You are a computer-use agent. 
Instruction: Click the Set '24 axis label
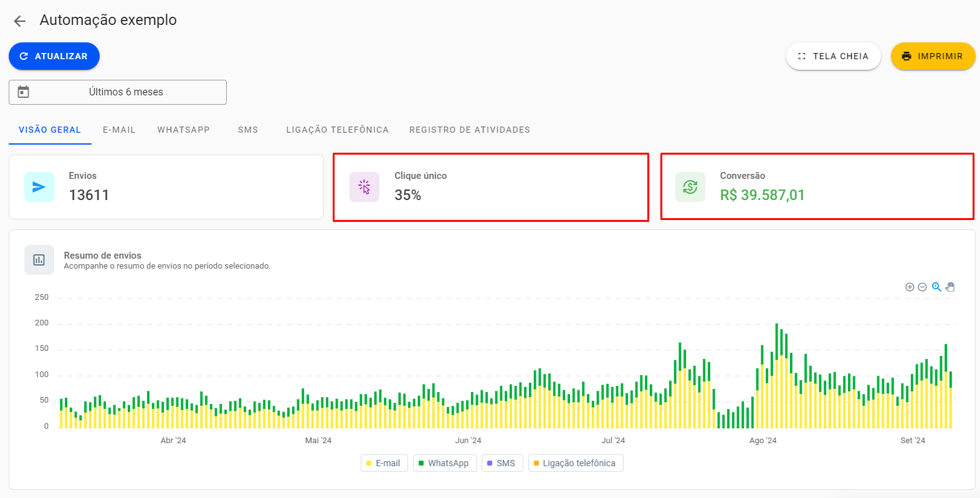(913, 440)
